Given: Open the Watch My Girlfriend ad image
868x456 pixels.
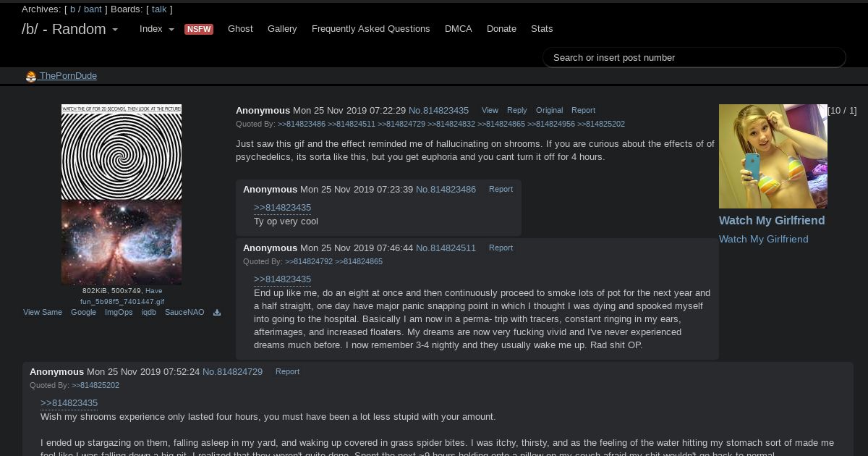Looking at the screenshot, I should pyautogui.click(x=773, y=156).
